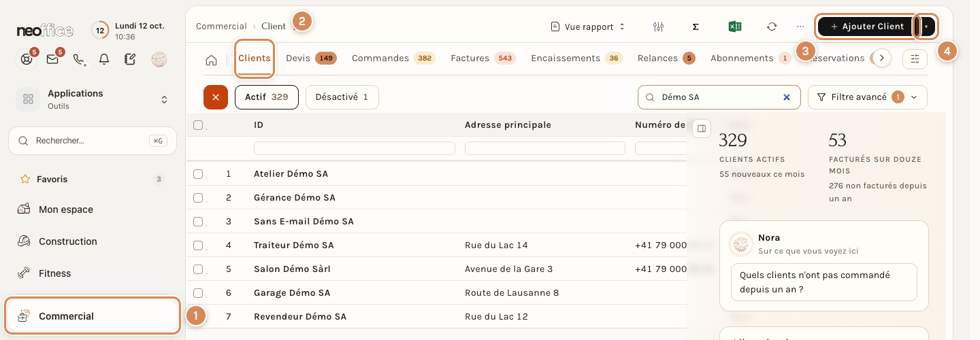Open tab settings icon beside tab arrow
This screenshot has height=340, width=980.
(915, 59)
